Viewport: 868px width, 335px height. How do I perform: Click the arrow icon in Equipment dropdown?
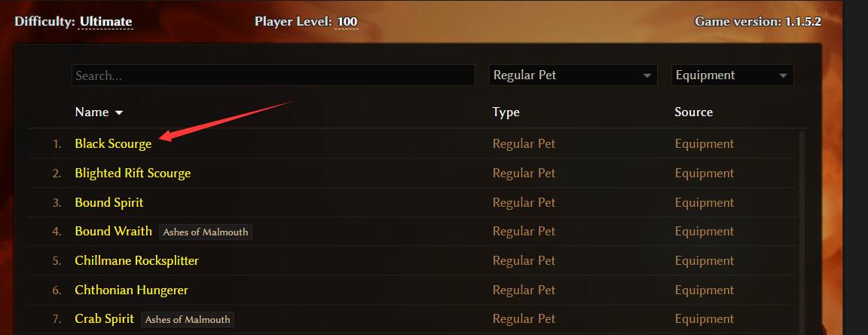783,76
